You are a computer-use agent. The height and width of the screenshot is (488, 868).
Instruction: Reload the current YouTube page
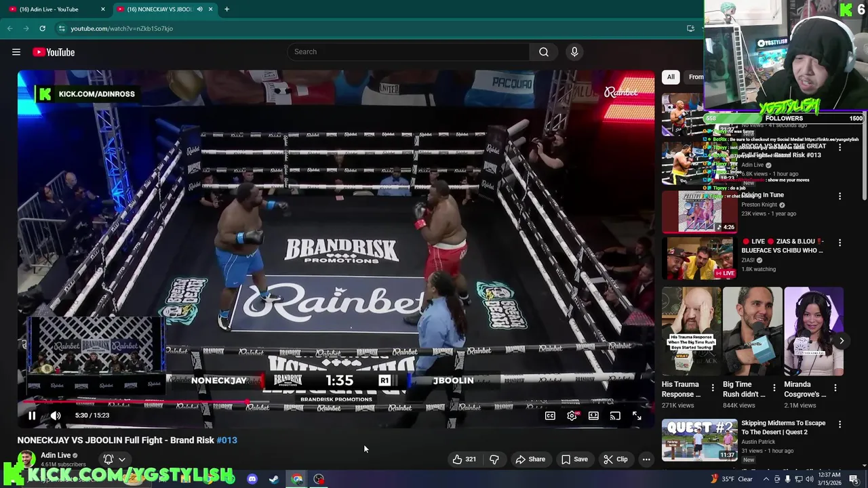(42, 28)
